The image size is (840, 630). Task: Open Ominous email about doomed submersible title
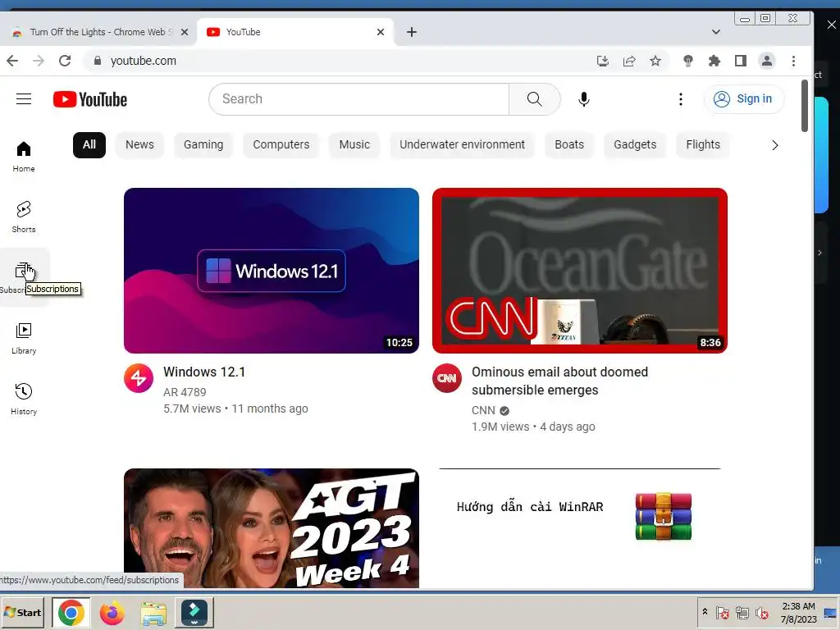(559, 381)
